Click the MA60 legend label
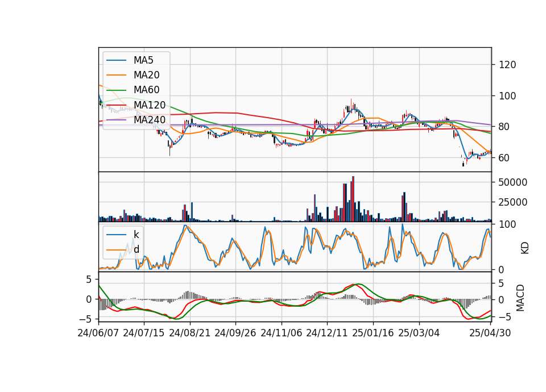The height and width of the screenshot is (392, 546). coord(147,90)
